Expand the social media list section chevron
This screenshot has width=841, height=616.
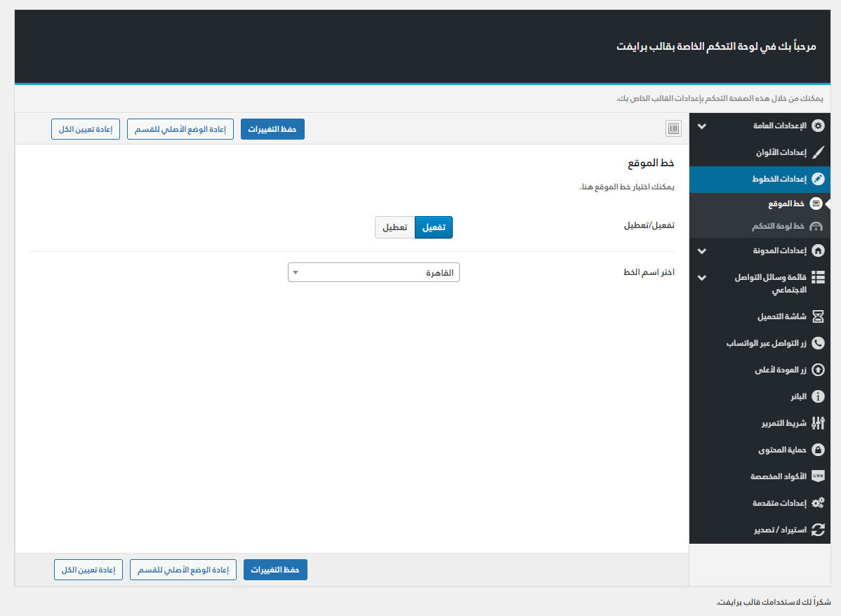click(x=701, y=277)
